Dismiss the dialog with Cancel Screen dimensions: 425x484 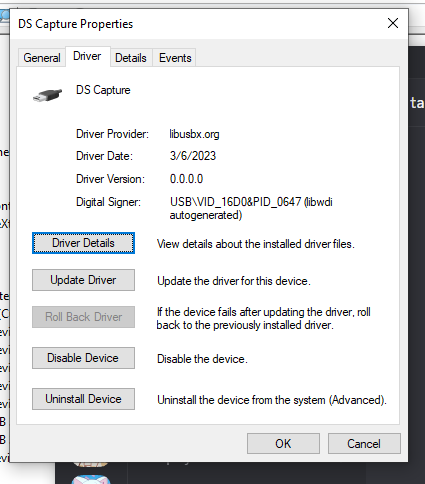point(364,444)
